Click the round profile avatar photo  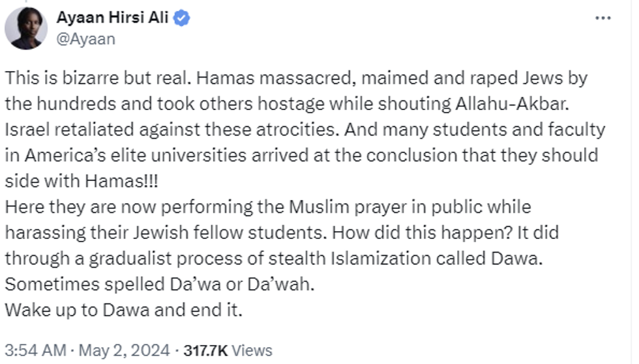[26, 29]
